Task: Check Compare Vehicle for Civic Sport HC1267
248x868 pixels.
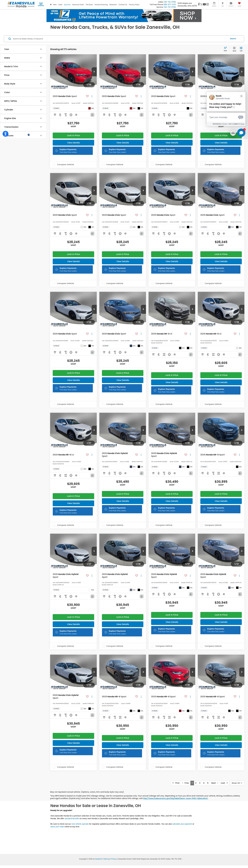Action: [54, 165]
